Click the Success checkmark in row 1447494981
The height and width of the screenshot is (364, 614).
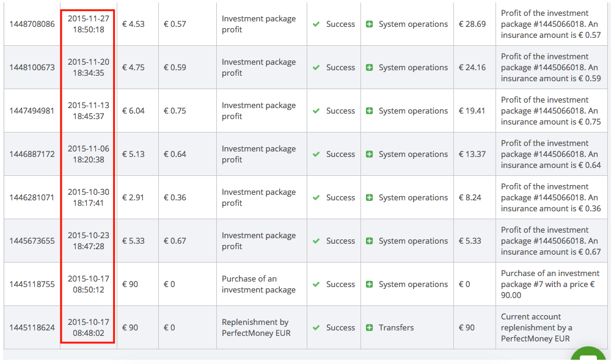pyautogui.click(x=316, y=111)
